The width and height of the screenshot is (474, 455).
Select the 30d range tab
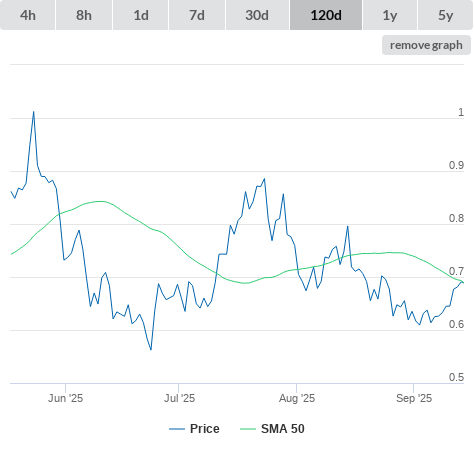[257, 15]
